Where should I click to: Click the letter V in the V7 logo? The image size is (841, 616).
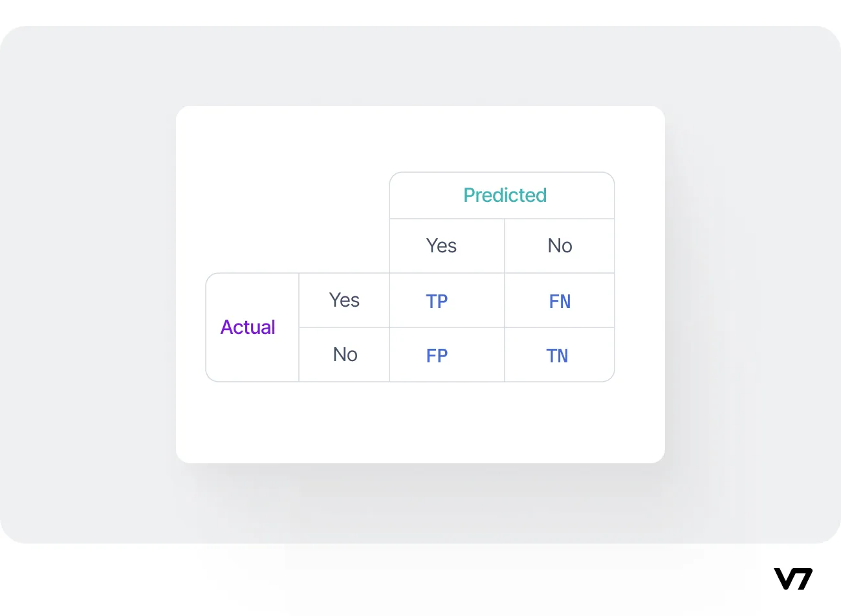(x=785, y=579)
